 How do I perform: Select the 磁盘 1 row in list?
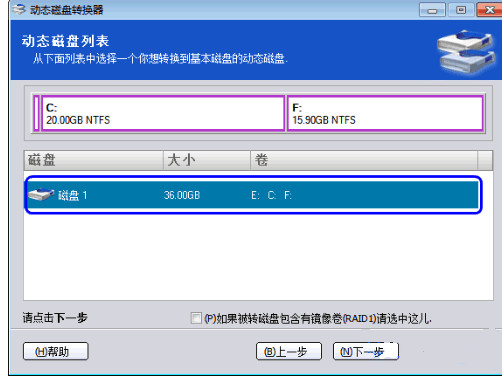(x=253, y=195)
